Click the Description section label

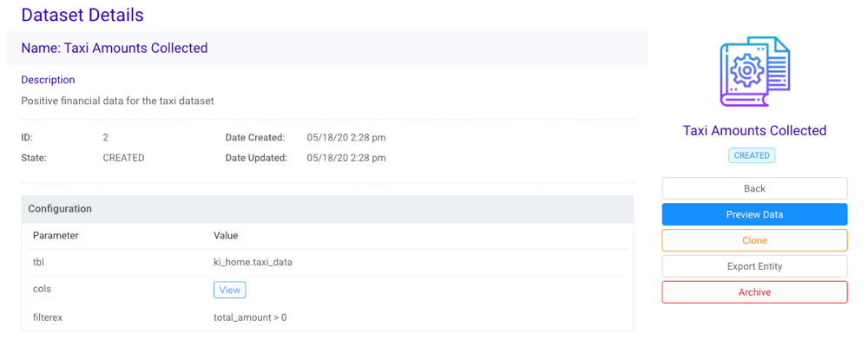click(x=48, y=80)
